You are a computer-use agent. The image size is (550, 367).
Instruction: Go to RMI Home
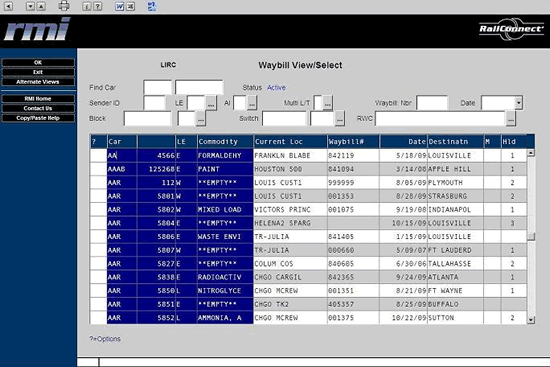click(38, 99)
